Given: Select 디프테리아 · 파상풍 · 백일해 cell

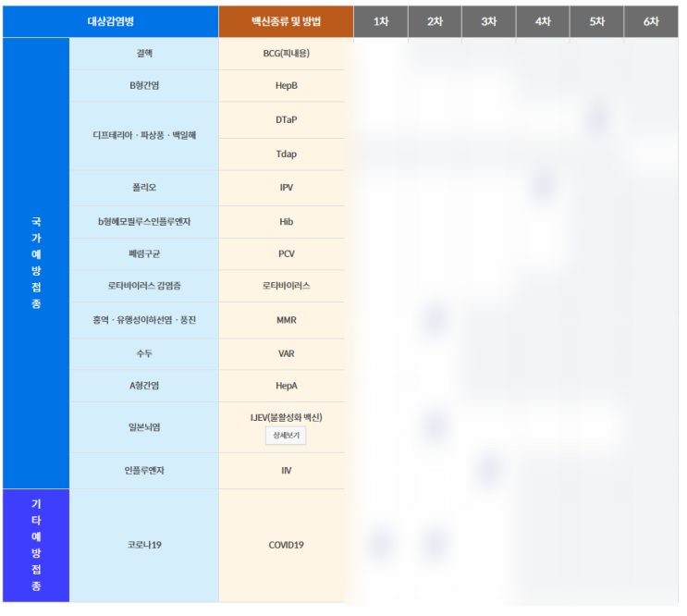Looking at the screenshot, I should point(144,136).
